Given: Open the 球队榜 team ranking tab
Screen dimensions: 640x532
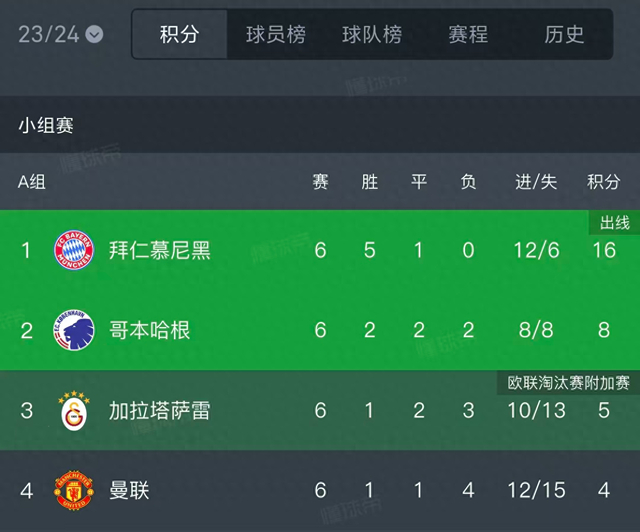Looking at the screenshot, I should pos(372,34).
